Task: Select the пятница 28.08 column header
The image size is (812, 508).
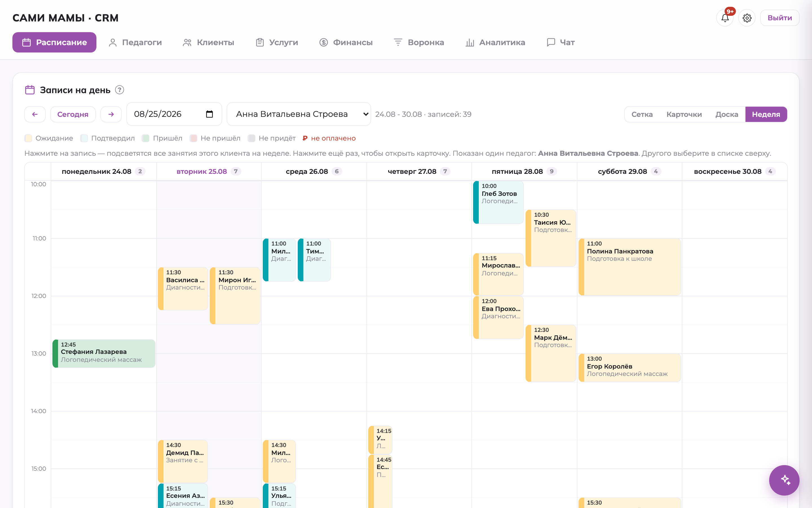Action: [524, 171]
